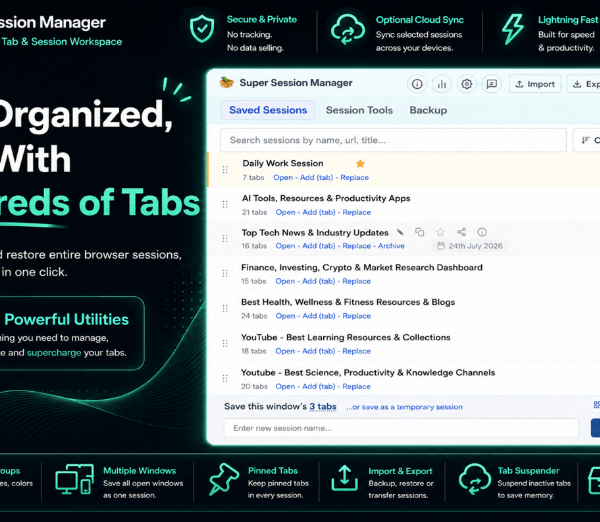
Task: Click save as a temporary session link
Action: click(404, 407)
